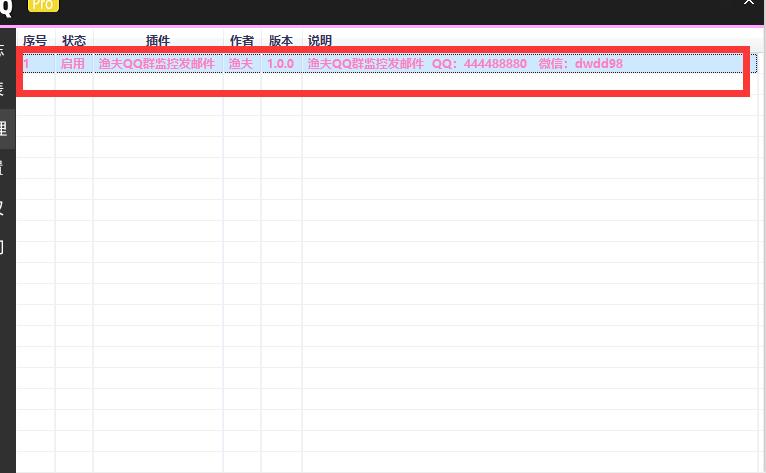Click the 说明 column header
The width and height of the screenshot is (766, 473).
(x=320, y=40)
